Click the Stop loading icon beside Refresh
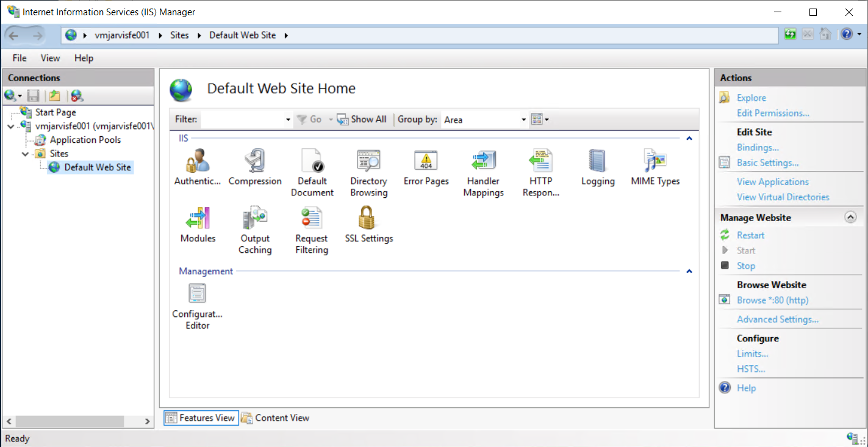This screenshot has height=447, width=868. (808, 34)
